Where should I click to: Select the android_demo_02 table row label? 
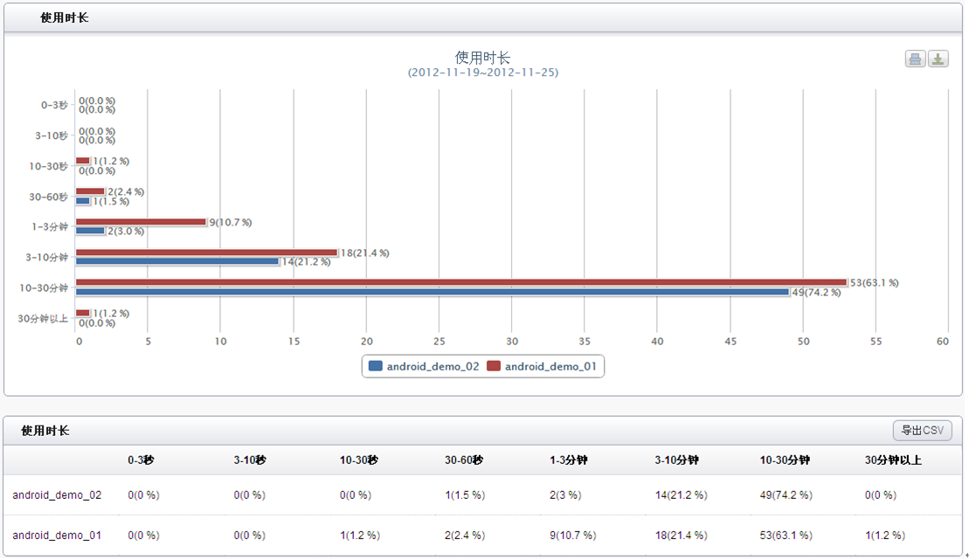click(57, 495)
